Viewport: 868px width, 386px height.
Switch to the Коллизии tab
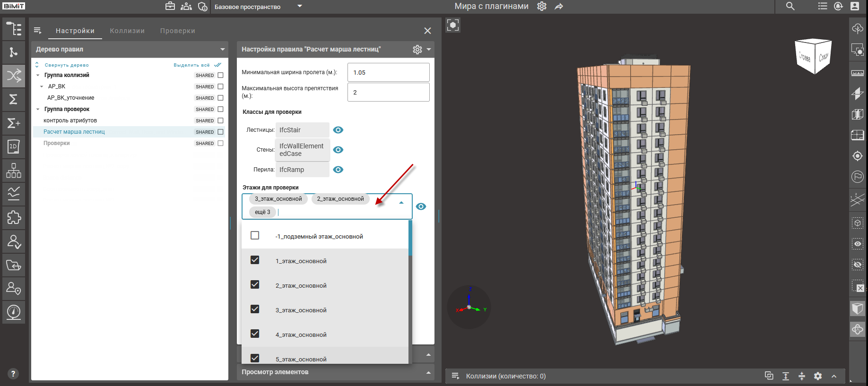[x=127, y=31]
